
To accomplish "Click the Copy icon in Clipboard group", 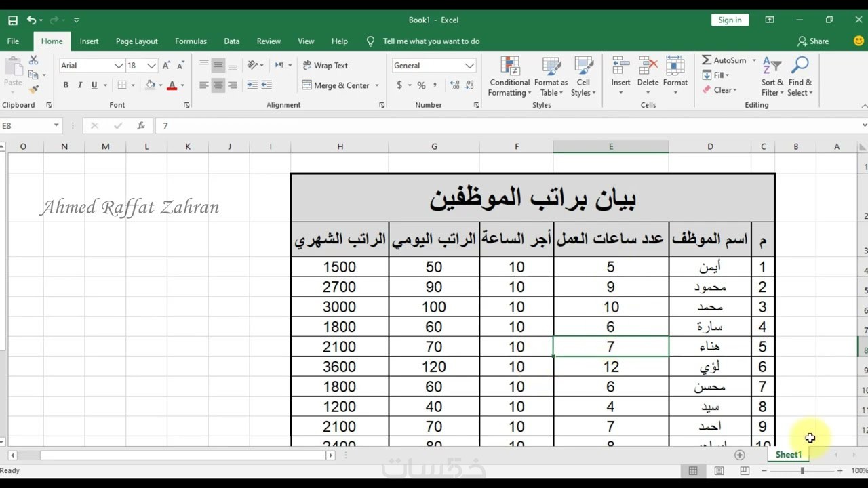I will pyautogui.click(x=33, y=75).
